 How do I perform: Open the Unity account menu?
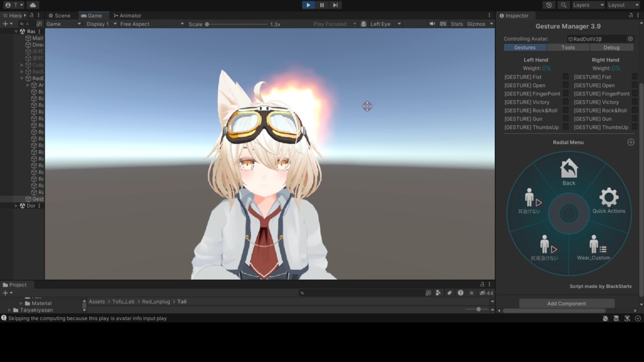pos(14,5)
